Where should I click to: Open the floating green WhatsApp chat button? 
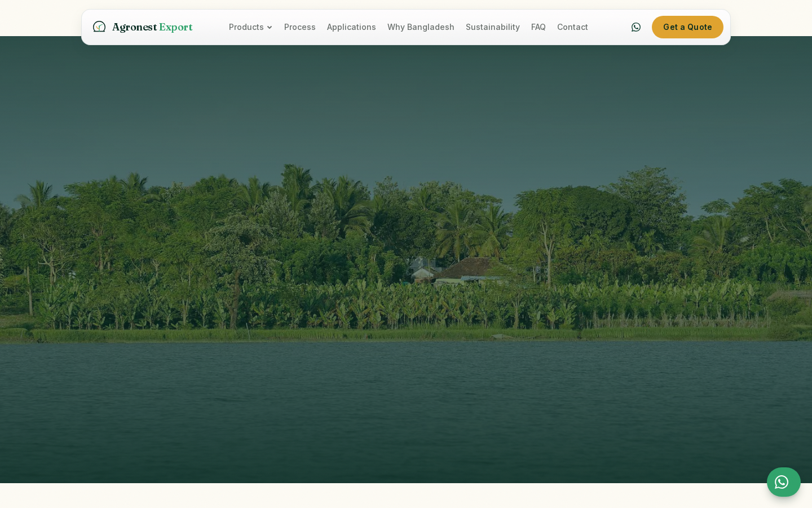tap(784, 482)
